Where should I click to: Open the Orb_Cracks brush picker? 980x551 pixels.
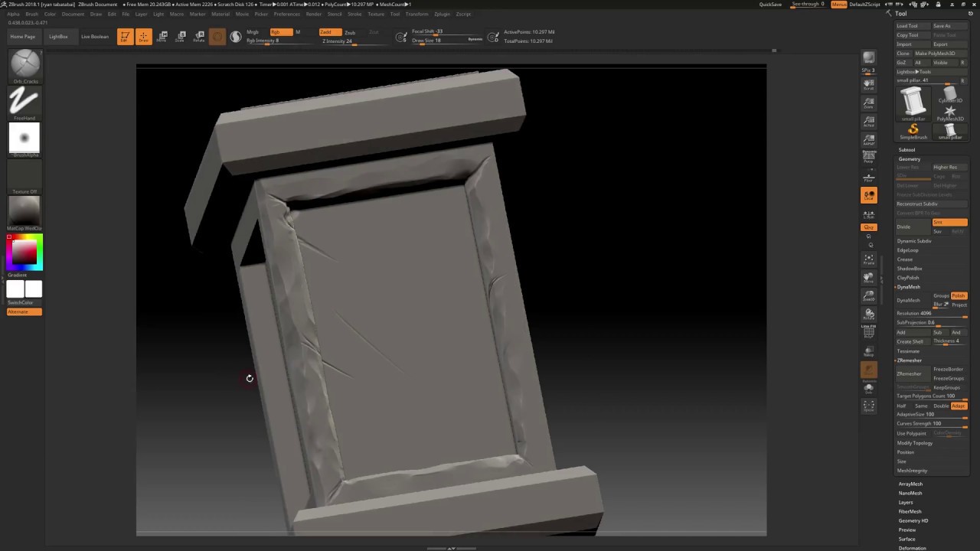pos(24,65)
